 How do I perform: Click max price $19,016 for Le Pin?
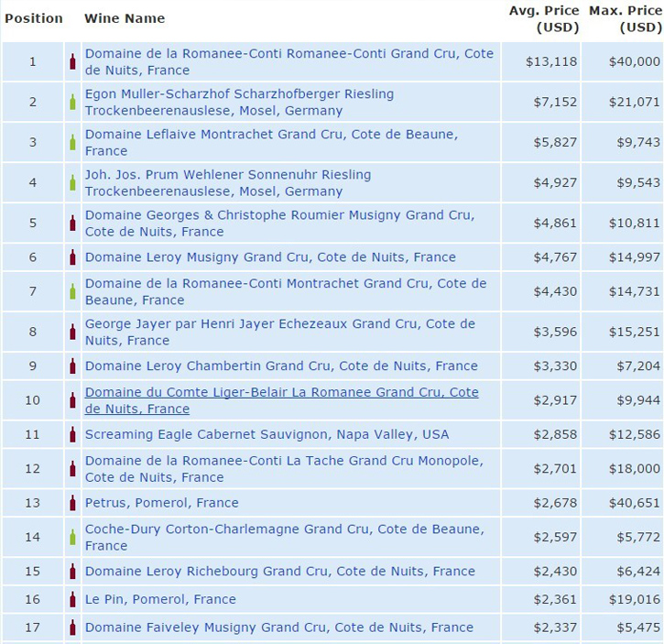click(635, 599)
